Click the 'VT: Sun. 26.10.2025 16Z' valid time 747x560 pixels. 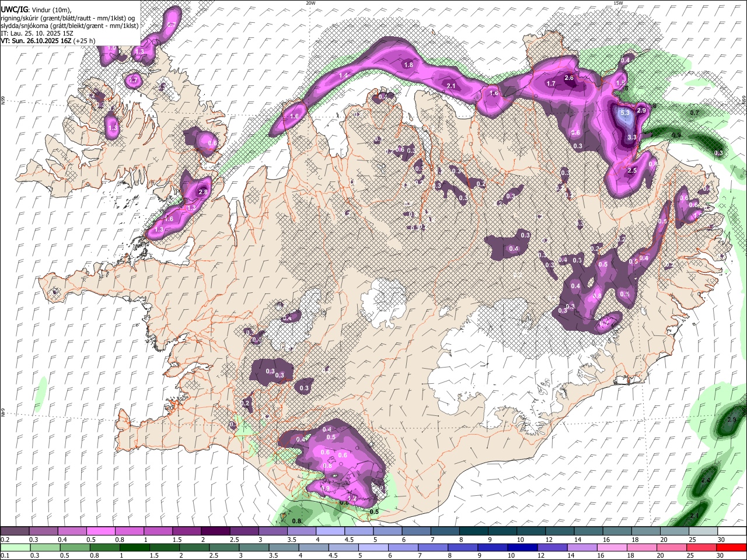coord(35,41)
